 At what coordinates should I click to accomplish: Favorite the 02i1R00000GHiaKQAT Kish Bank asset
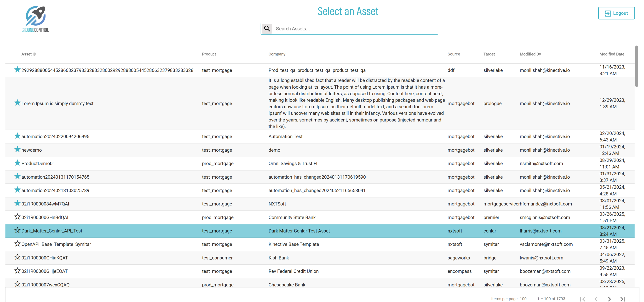coord(17,257)
